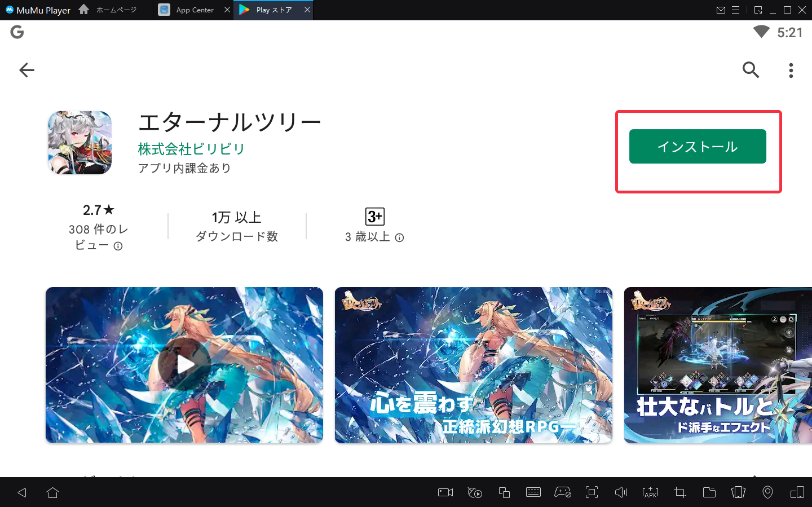Open the three-dot more options menu
Screen dimensions: 812x507
(791, 70)
